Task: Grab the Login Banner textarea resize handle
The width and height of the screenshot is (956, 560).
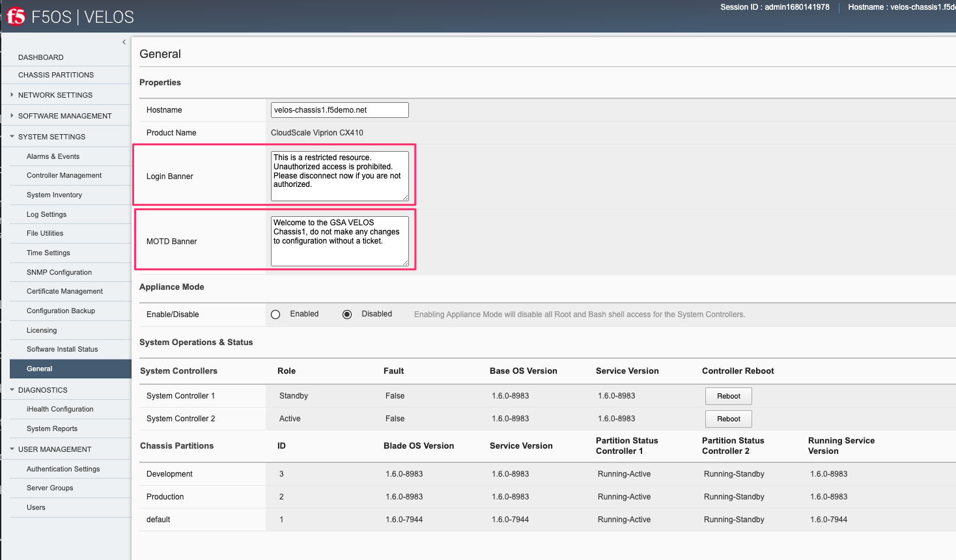Action: point(405,197)
